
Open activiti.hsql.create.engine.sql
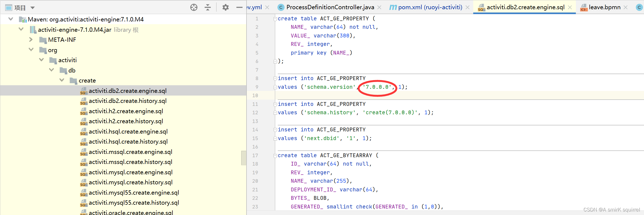[128, 131]
